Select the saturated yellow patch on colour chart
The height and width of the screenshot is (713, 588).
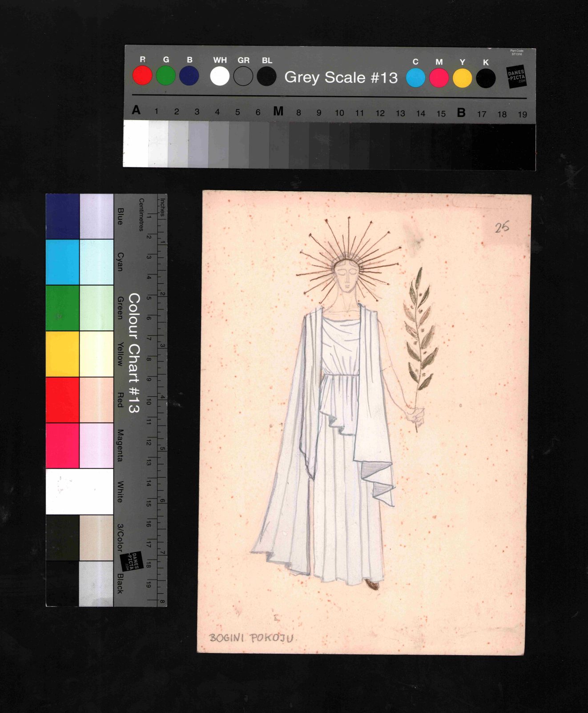pos(63,354)
